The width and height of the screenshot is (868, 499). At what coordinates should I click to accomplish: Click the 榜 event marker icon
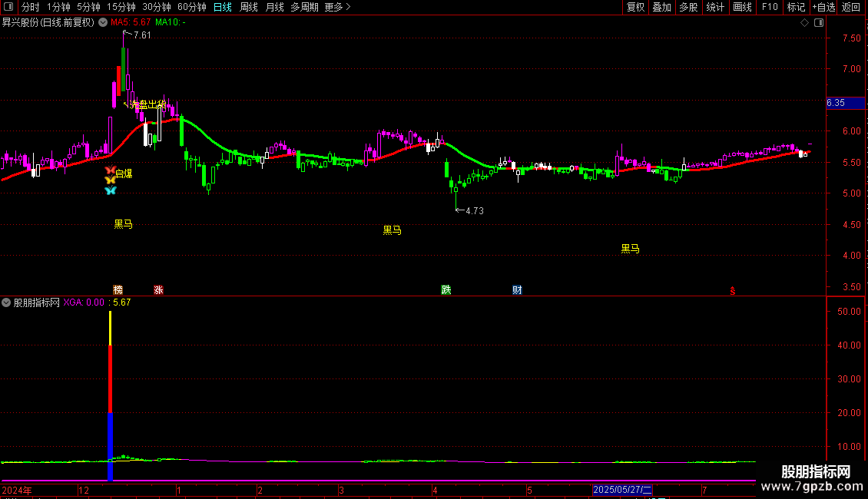118,290
